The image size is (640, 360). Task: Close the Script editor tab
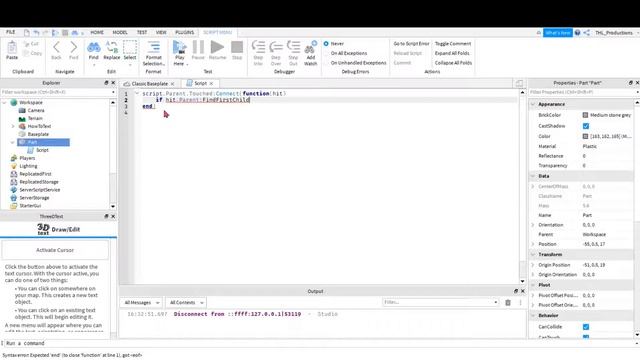click(x=211, y=84)
